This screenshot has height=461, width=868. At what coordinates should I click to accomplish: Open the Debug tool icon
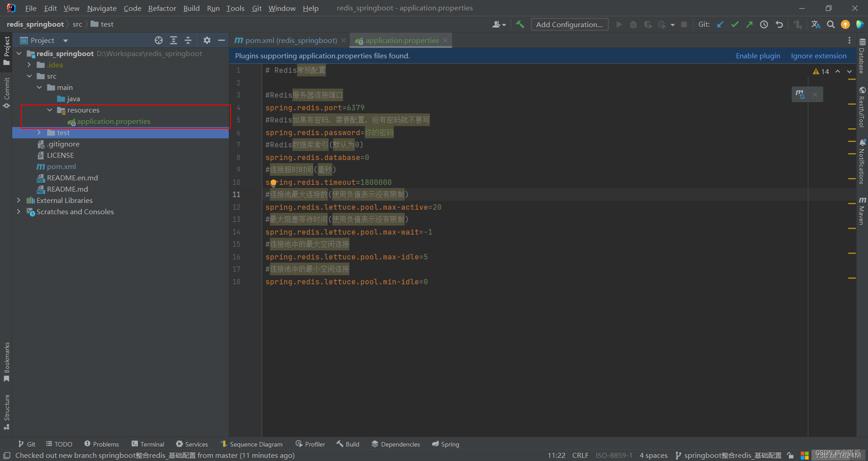click(x=633, y=24)
